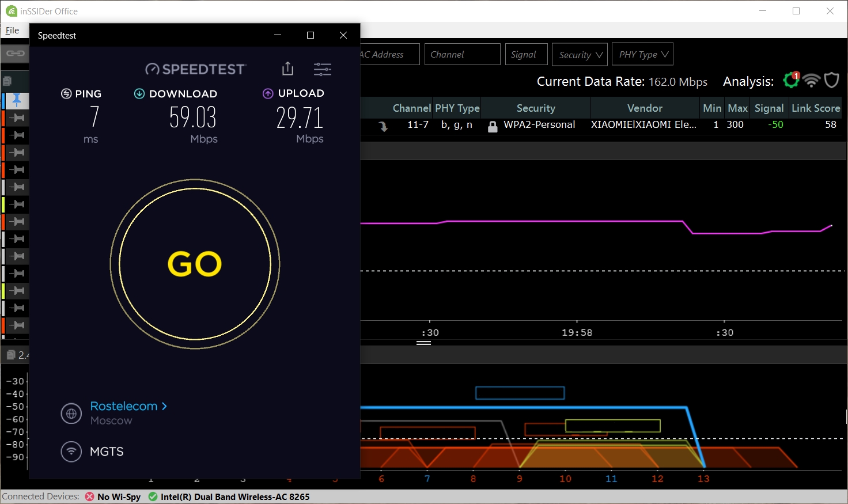Open Speedtest share results icon
848x504 pixels.
[x=287, y=69]
